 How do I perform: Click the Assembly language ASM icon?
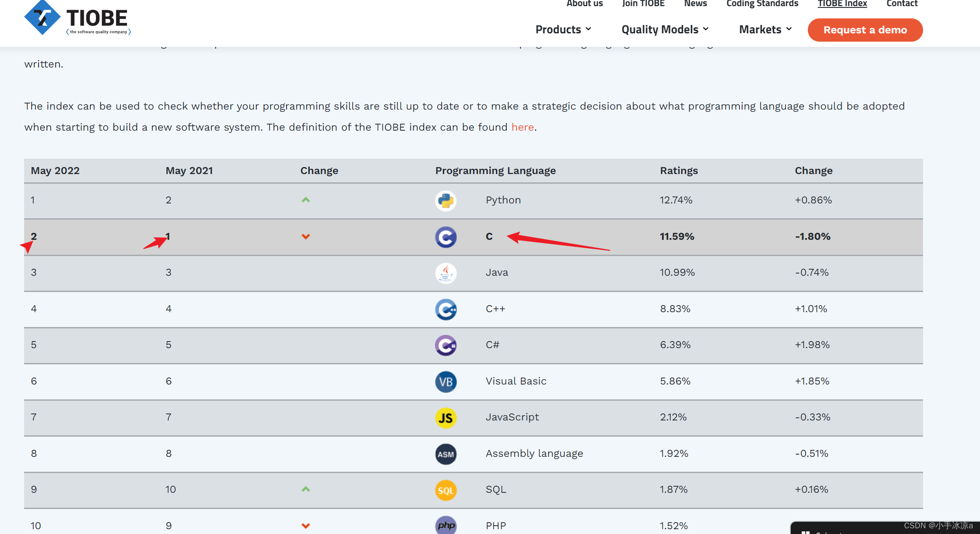tap(446, 454)
